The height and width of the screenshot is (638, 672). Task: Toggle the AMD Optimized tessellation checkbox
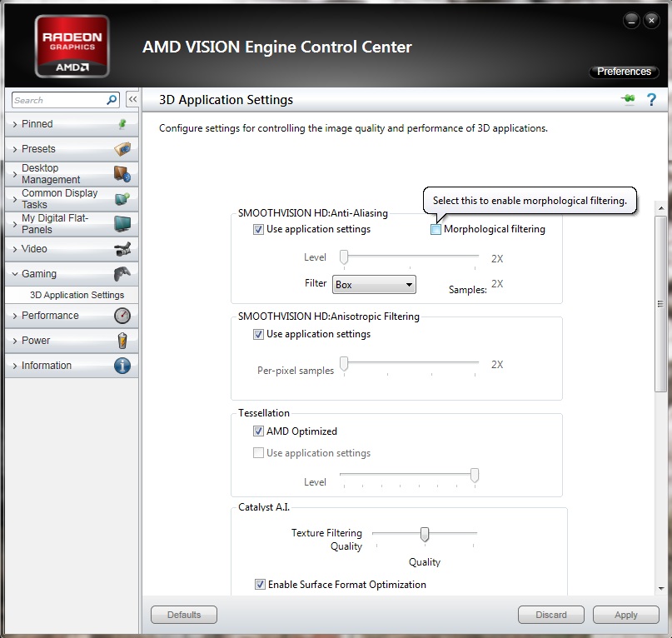(x=258, y=431)
